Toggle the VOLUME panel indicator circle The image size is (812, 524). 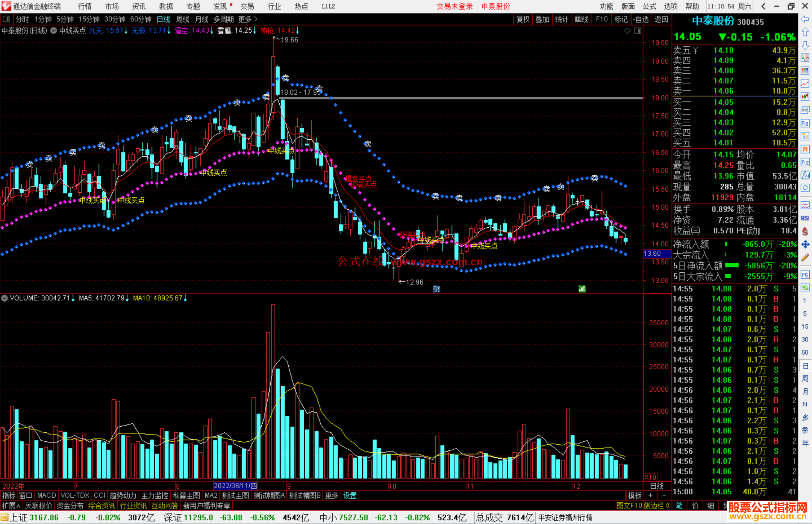[5, 298]
